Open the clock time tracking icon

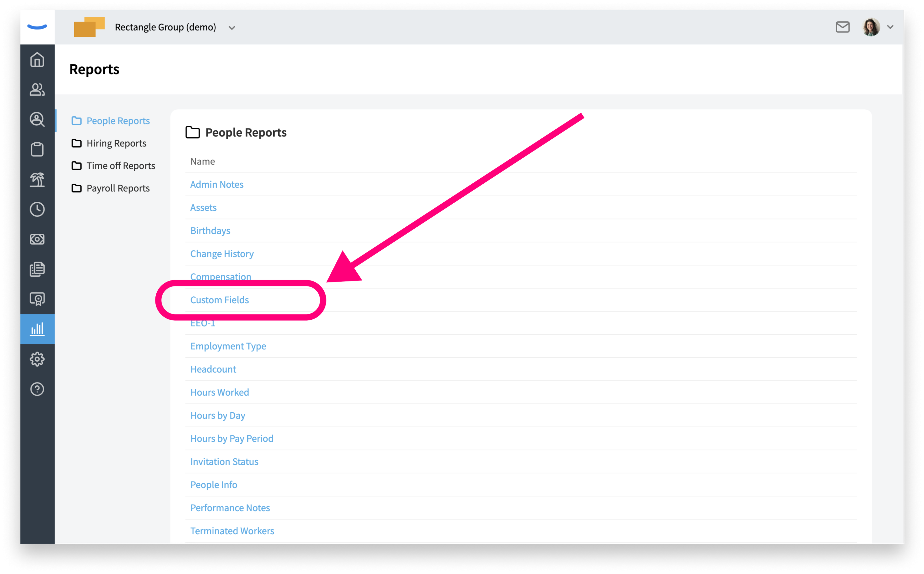37,209
